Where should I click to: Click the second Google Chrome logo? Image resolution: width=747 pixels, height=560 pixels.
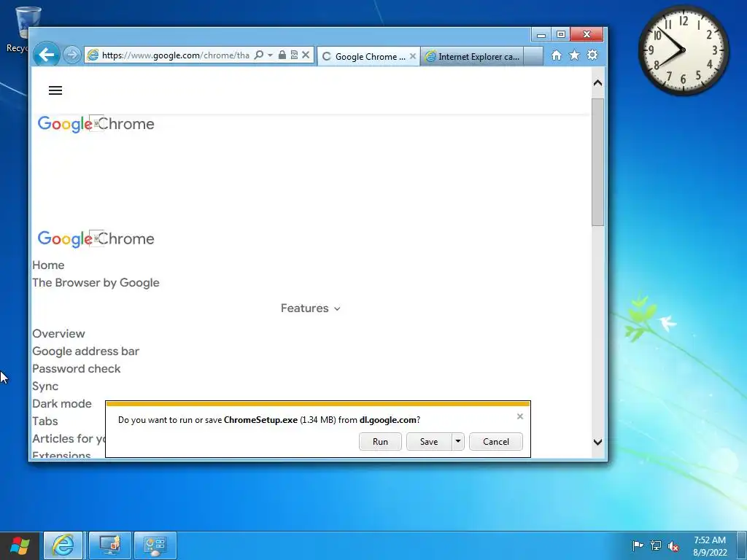pos(96,238)
